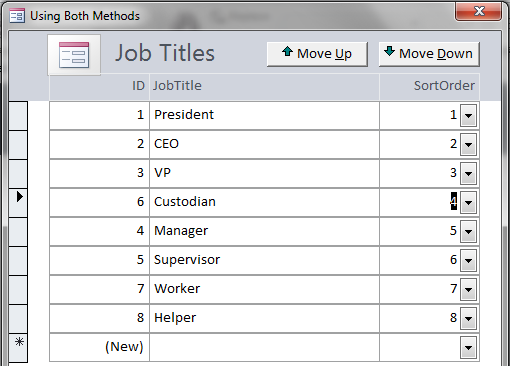Open SortOrder dropdown for VP row

coord(468,173)
